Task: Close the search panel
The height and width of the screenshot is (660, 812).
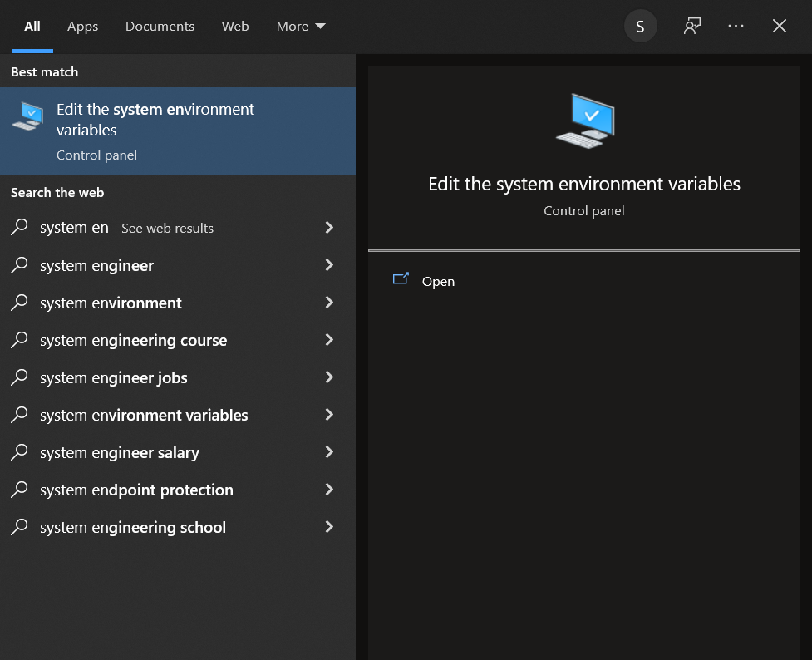Action: click(779, 27)
